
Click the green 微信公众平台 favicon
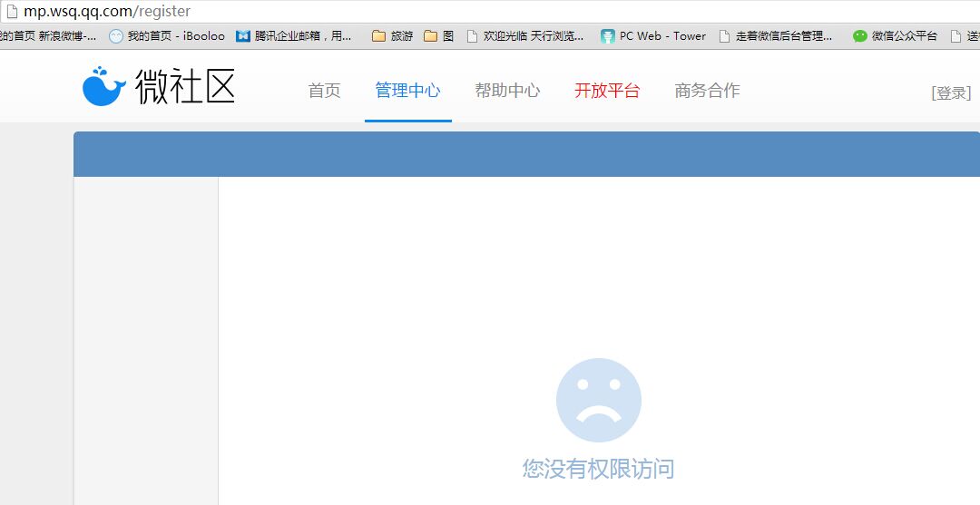[x=860, y=36]
